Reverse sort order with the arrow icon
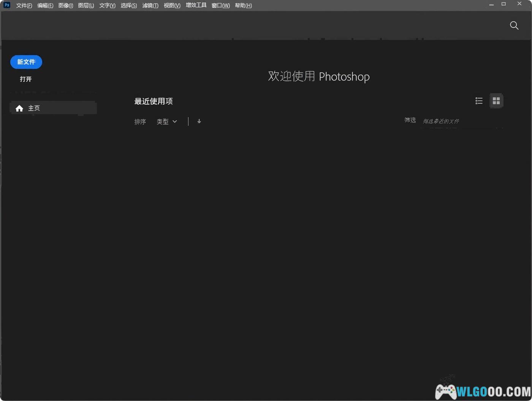 (199, 121)
